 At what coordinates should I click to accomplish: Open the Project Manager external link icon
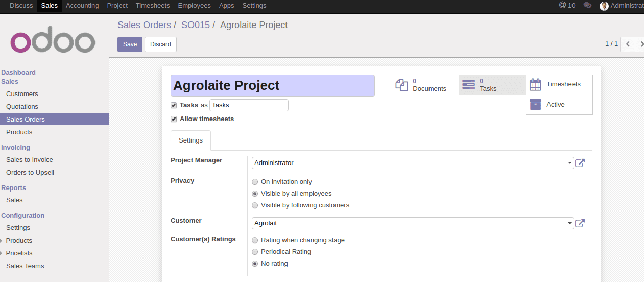click(x=580, y=163)
